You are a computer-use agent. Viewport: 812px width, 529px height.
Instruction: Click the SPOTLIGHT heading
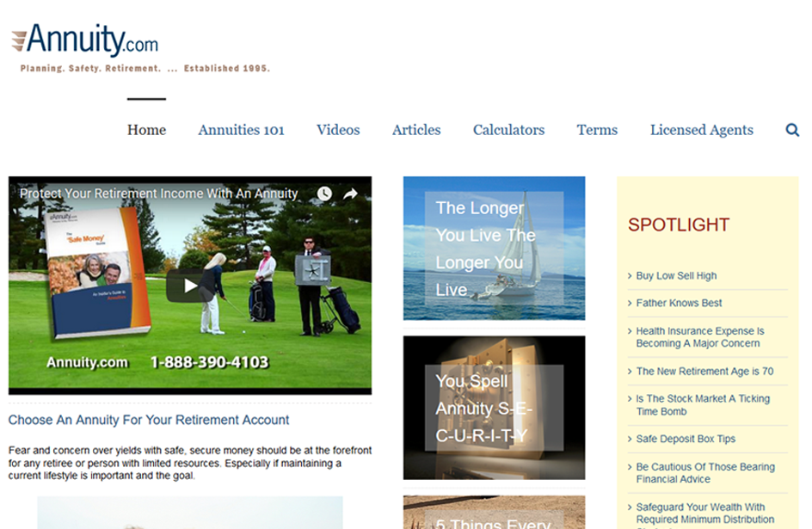click(x=679, y=225)
